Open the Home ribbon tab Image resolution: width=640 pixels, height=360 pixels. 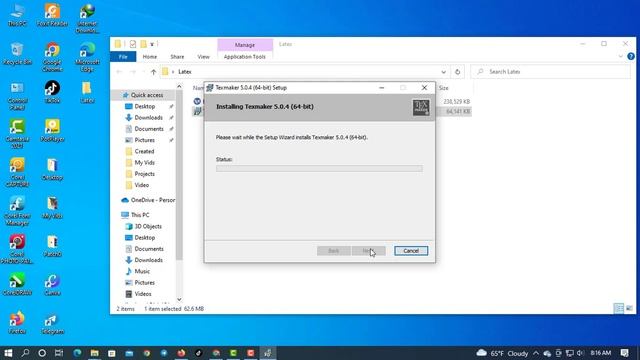(149, 57)
